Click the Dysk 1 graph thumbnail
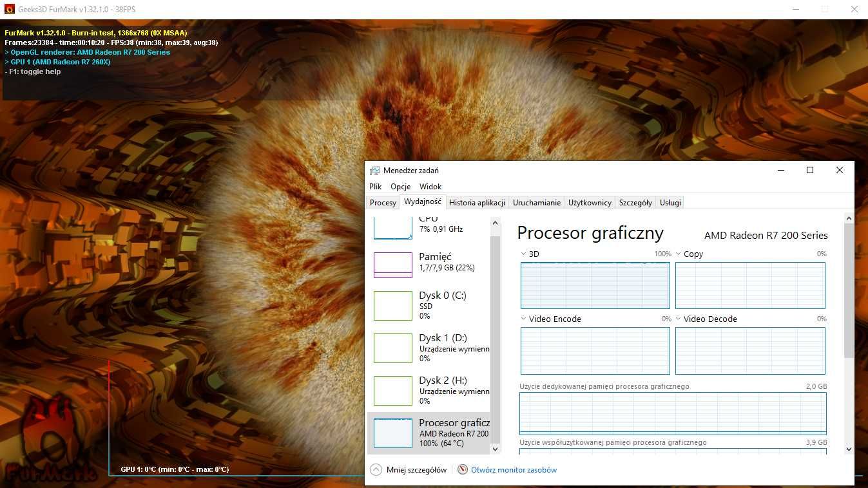 pos(393,348)
